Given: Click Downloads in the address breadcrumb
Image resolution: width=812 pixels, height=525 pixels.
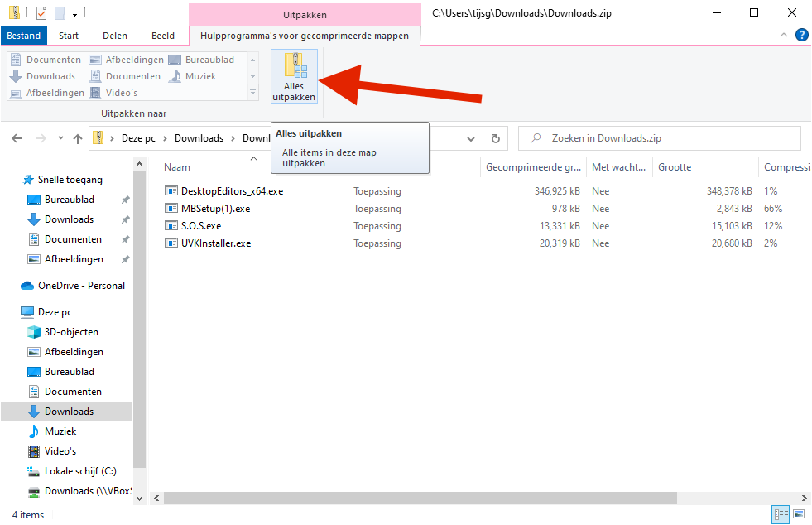Looking at the screenshot, I should coord(199,138).
